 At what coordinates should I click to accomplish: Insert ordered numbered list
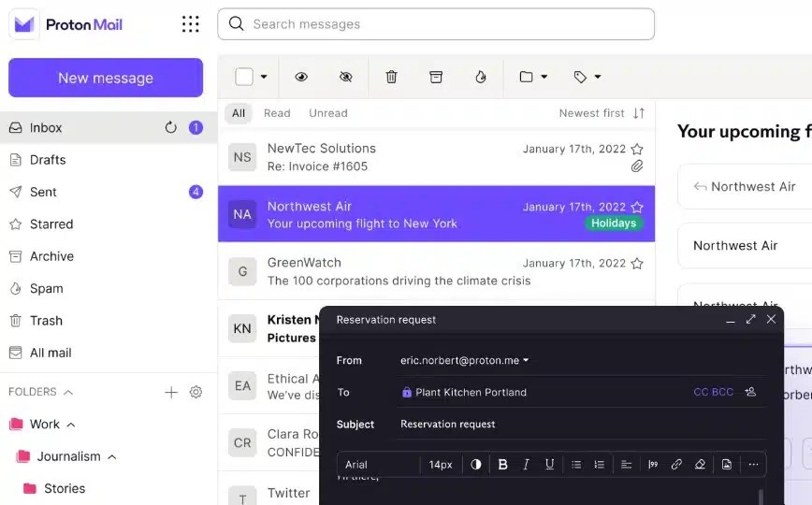point(599,465)
